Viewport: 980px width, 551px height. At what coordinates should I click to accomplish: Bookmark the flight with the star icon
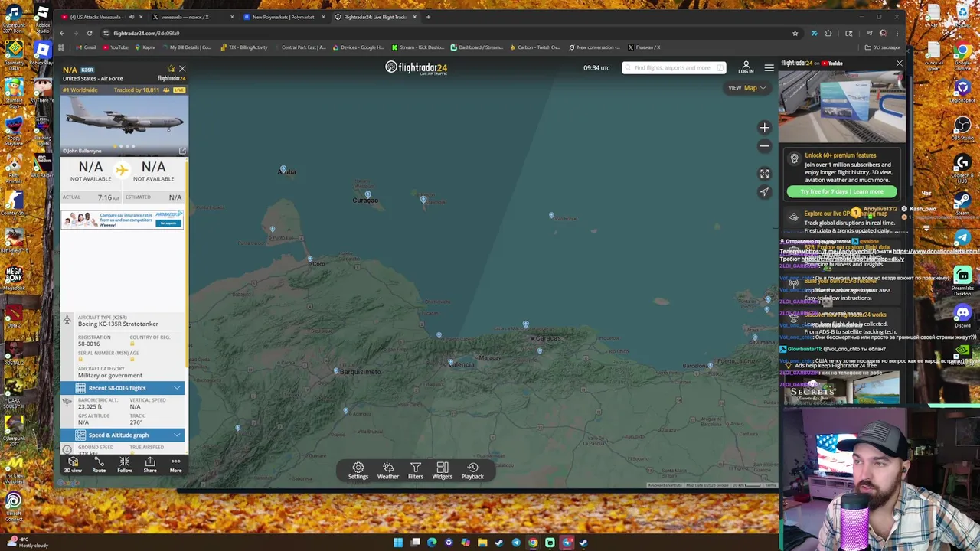click(171, 69)
